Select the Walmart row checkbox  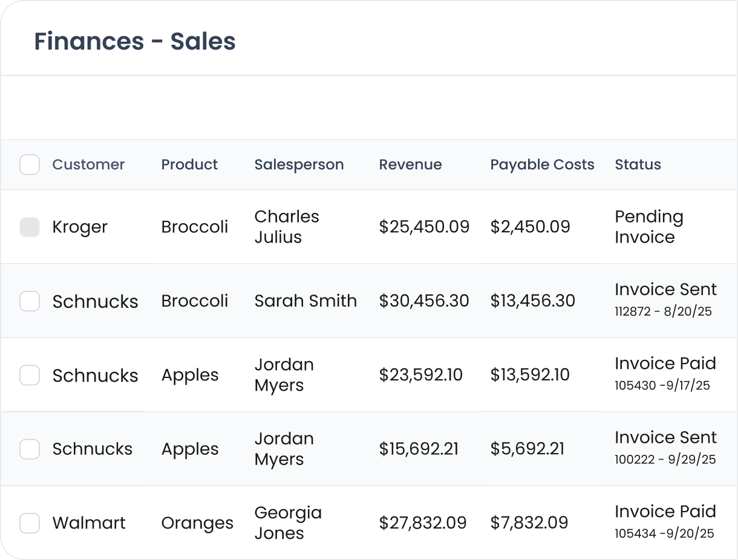[30, 523]
